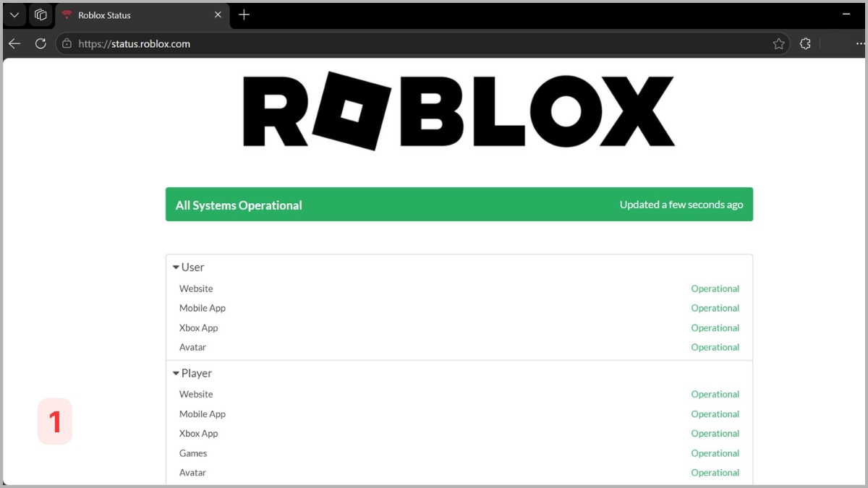Image resolution: width=868 pixels, height=488 pixels.
Task: Select Website under the User section
Action: coord(196,288)
